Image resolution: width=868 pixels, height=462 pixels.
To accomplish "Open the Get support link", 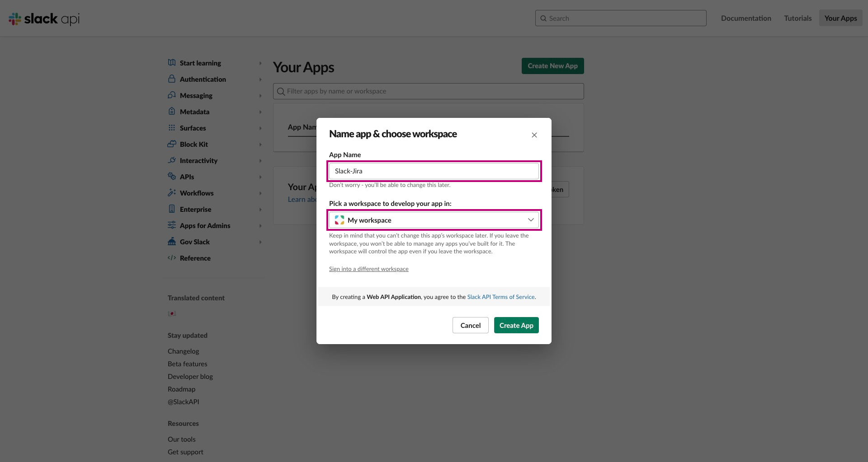I will [x=185, y=452].
